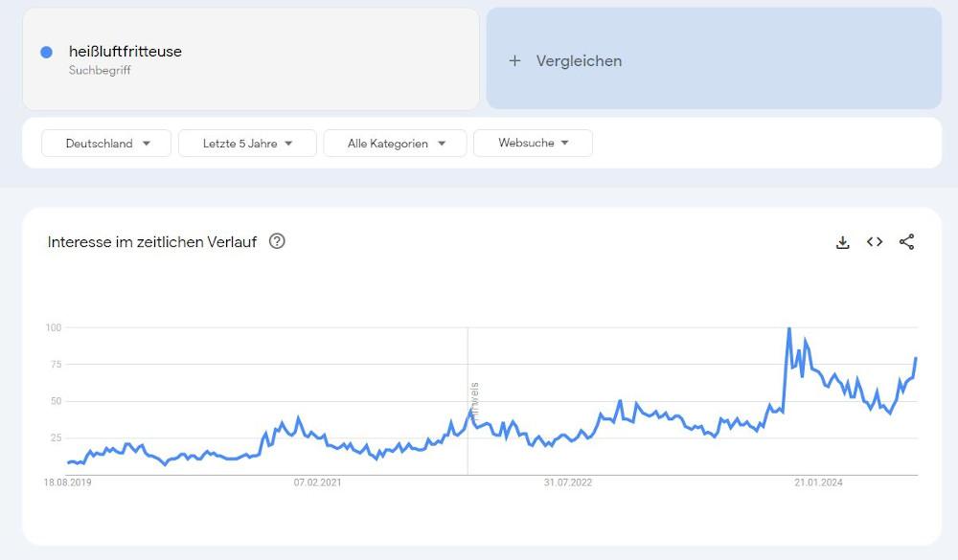Click the chart peak near value 100
This screenshot has width=958, height=560.
click(x=788, y=329)
